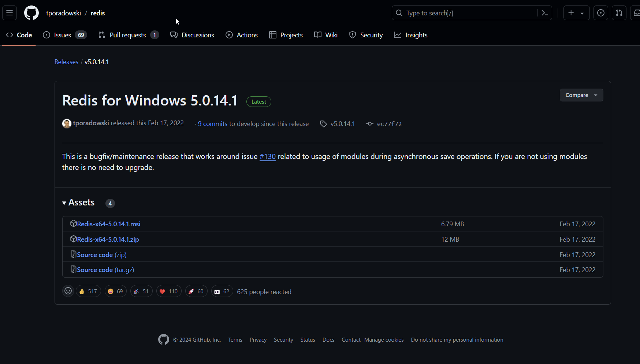Toggle the eyes reaction 62
The image size is (640, 364).
point(222,291)
